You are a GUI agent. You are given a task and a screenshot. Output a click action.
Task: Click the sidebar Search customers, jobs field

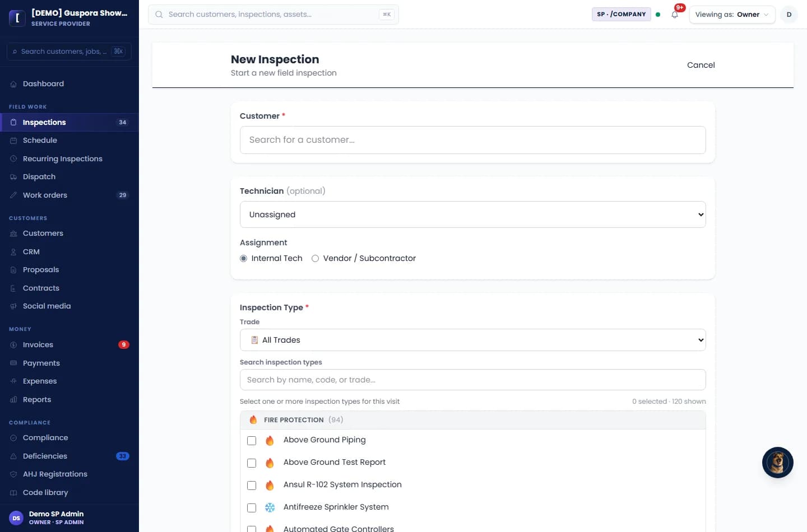pos(69,52)
